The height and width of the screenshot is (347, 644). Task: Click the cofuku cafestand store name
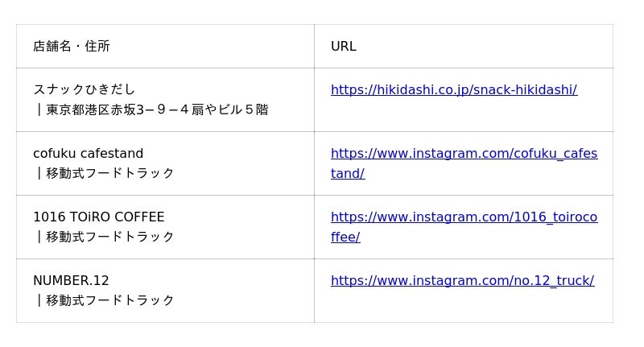[x=88, y=153]
